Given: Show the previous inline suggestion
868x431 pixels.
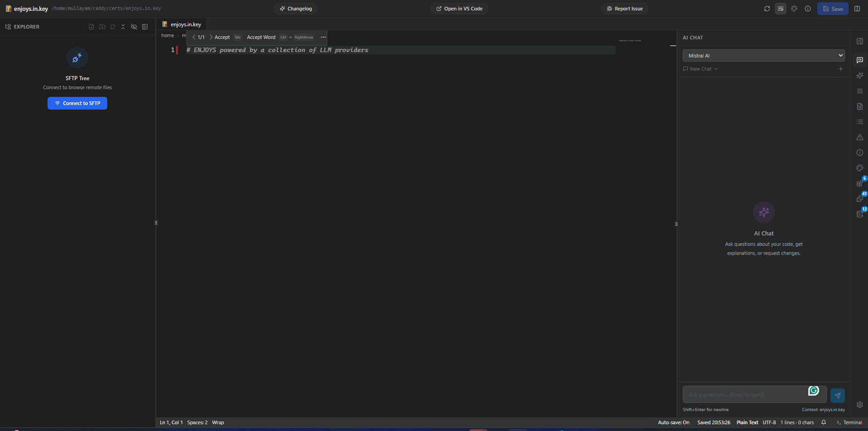Looking at the screenshot, I should pos(194,37).
